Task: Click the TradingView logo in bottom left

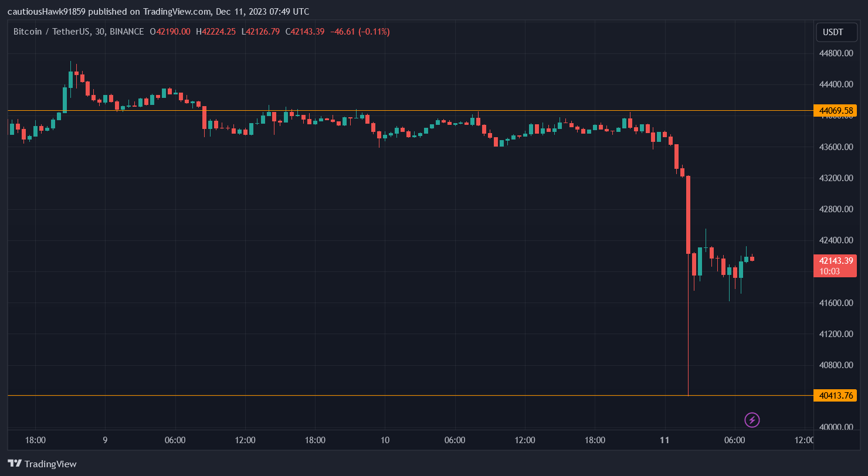Action: (x=42, y=464)
